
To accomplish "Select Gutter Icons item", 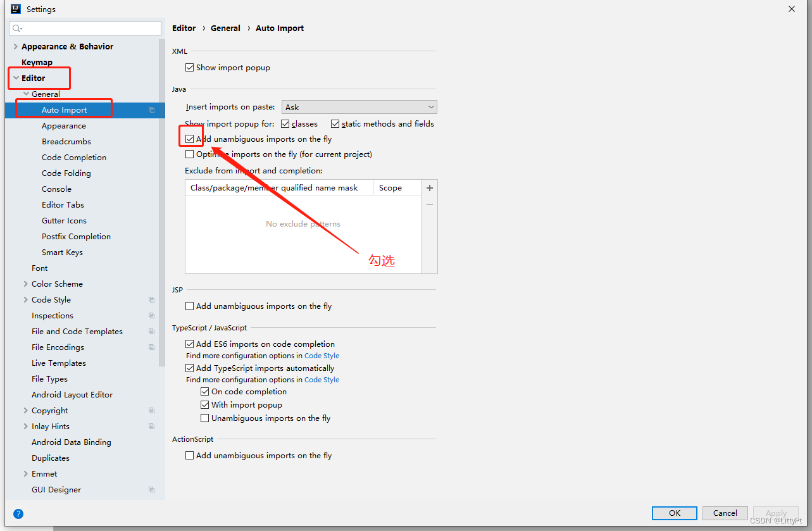I will coord(64,221).
